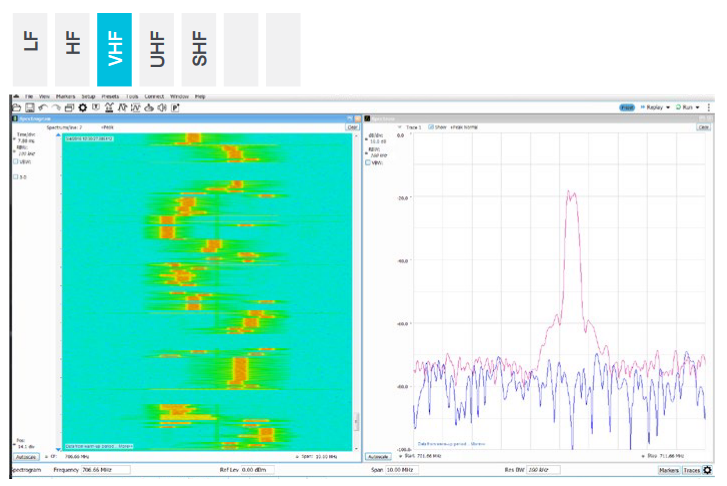The width and height of the screenshot is (727, 486).
Task: Toggle the Show checkbox for Trace 1
Action: click(x=430, y=128)
